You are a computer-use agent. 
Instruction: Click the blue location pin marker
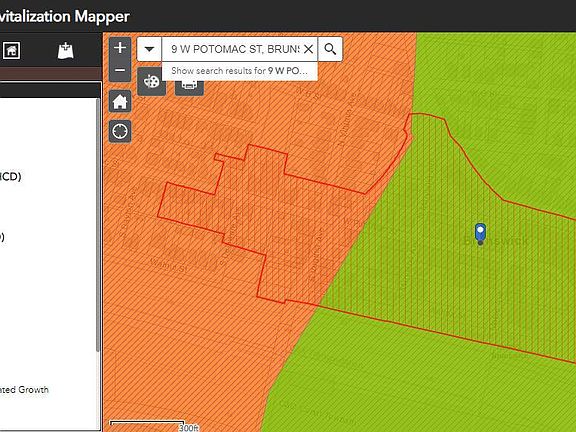[480, 234]
